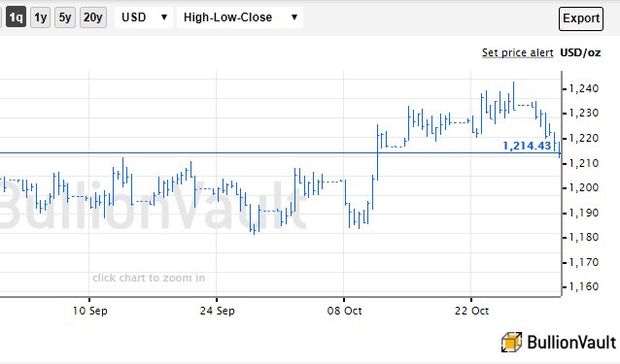Click the BullionVault cube logo icon

point(511,342)
